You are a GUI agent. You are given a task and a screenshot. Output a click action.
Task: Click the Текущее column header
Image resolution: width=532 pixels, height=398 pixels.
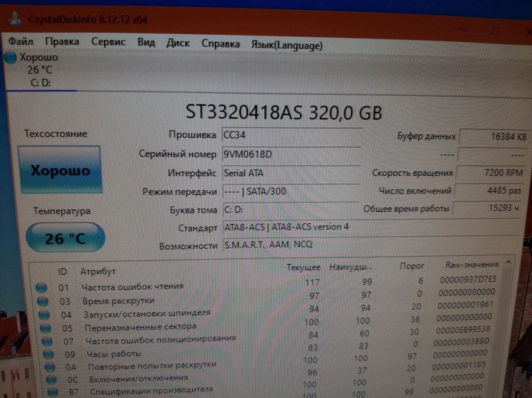[303, 267]
